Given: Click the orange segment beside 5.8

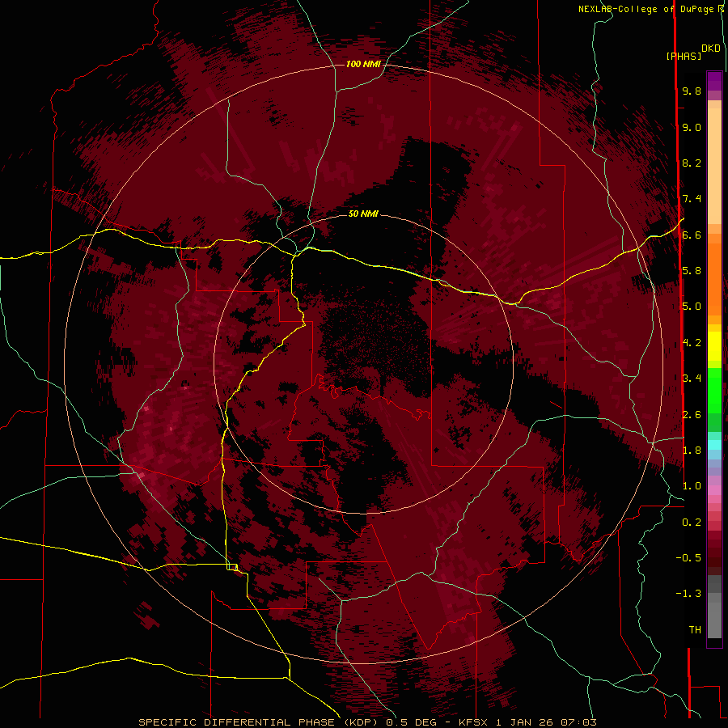Looking at the screenshot, I should [x=714, y=278].
